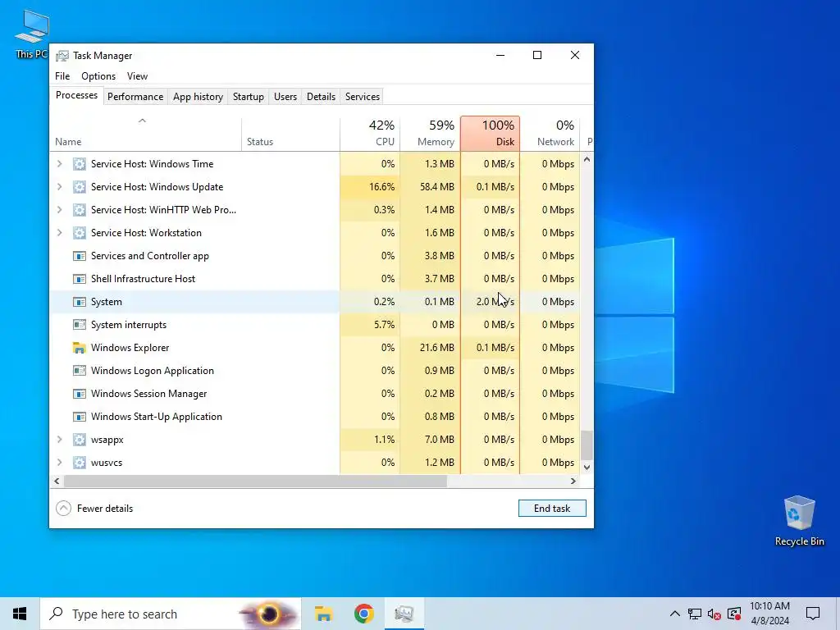
Task: Switch to the Users tab
Action: [x=285, y=97]
